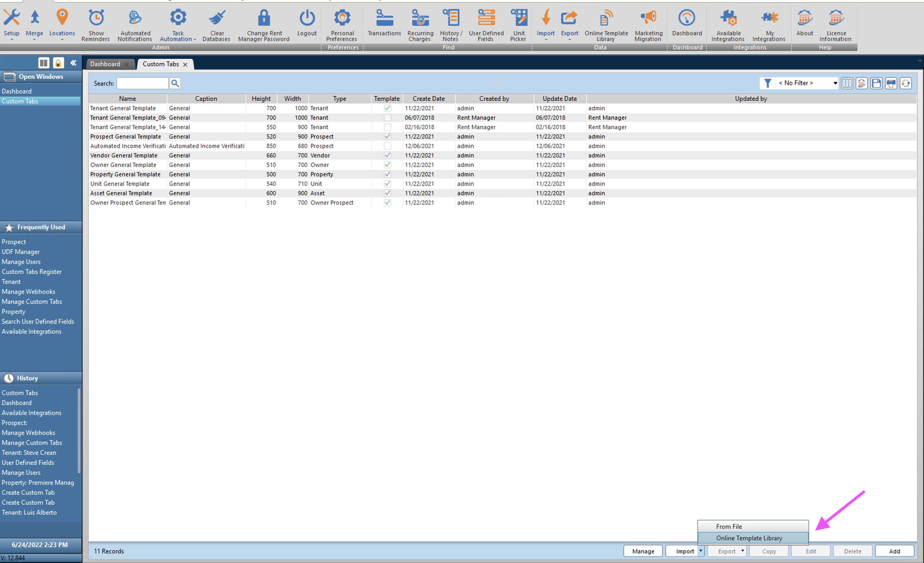Screen dimensions: 924x563
Task: Toggle Template checkbox for Prospect General Template
Action: click(387, 136)
